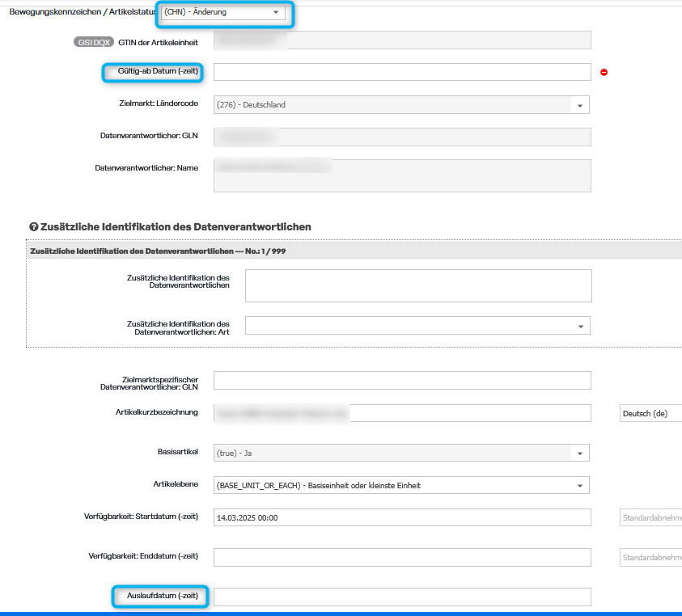The image size is (682, 616).
Task: Click the help icon beside Zusätzliche Identifikation heading
Action: (x=33, y=227)
